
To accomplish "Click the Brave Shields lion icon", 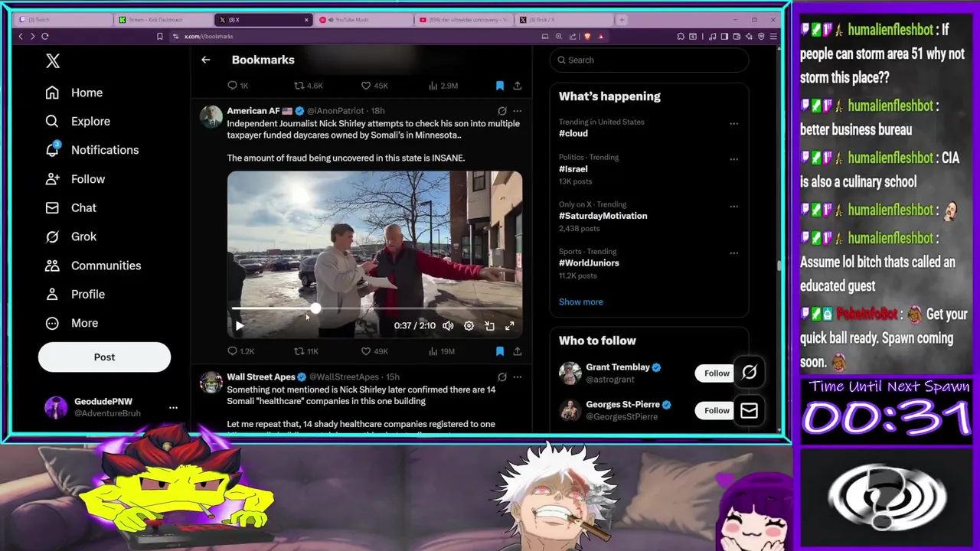I will click(x=587, y=36).
